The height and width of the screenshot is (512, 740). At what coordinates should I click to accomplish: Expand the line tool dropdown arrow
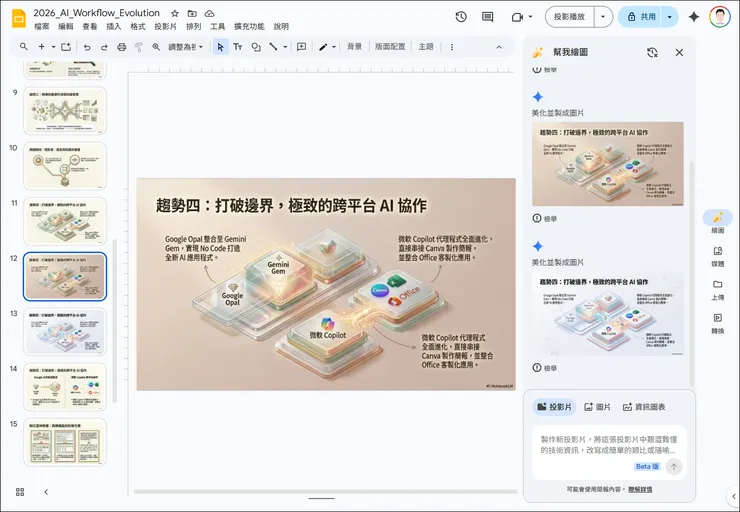coord(285,47)
